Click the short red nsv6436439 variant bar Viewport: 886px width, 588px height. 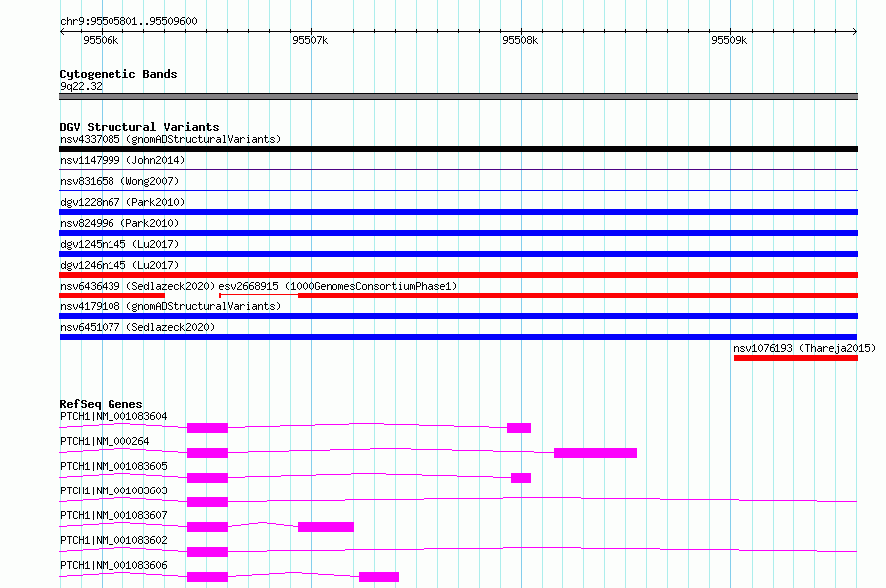[x=111, y=295]
